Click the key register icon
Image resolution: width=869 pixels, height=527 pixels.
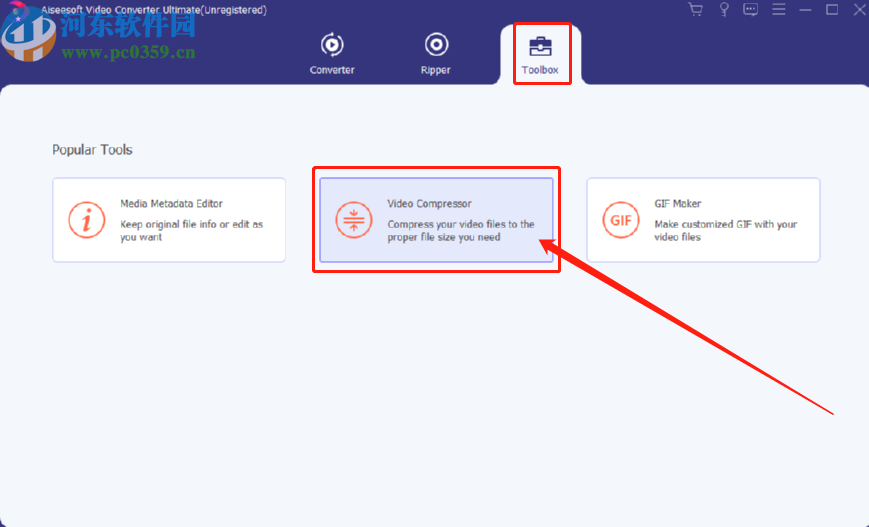(724, 9)
